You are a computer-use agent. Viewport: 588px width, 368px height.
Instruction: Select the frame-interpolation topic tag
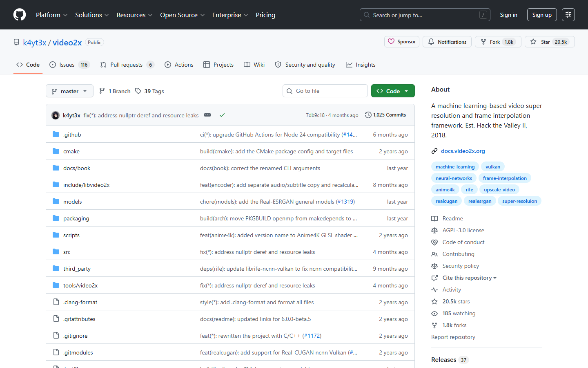pyautogui.click(x=505, y=178)
